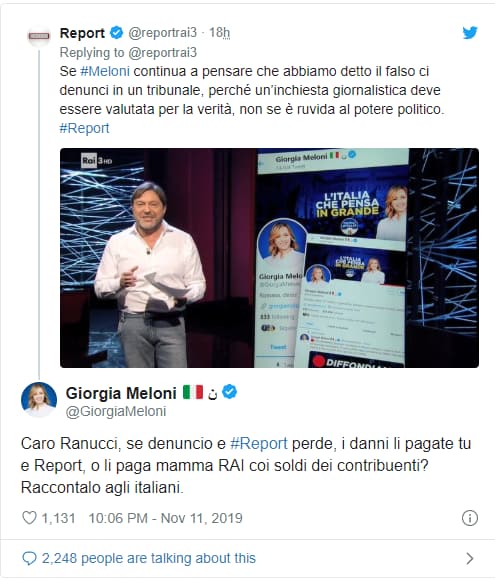Click #Report hashtag in Meloni's reply

(259, 443)
